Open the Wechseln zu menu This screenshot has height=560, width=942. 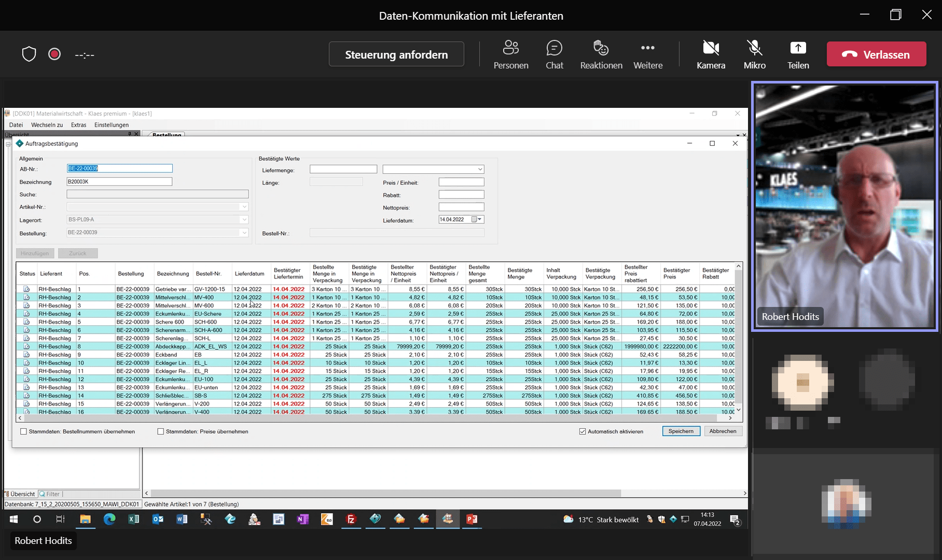coord(47,124)
